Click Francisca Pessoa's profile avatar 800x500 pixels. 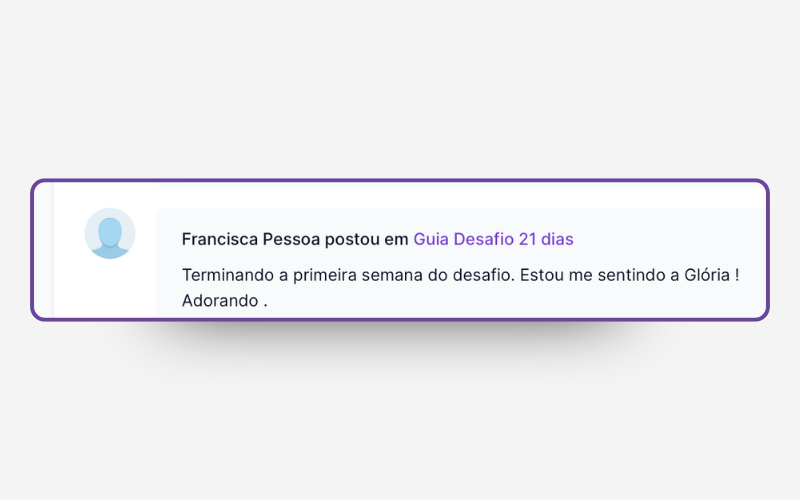click(110, 234)
